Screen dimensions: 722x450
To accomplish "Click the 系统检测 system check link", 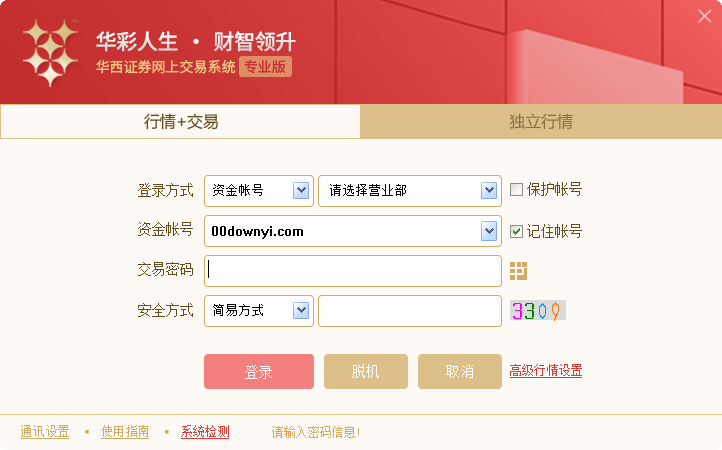I will 205,432.
